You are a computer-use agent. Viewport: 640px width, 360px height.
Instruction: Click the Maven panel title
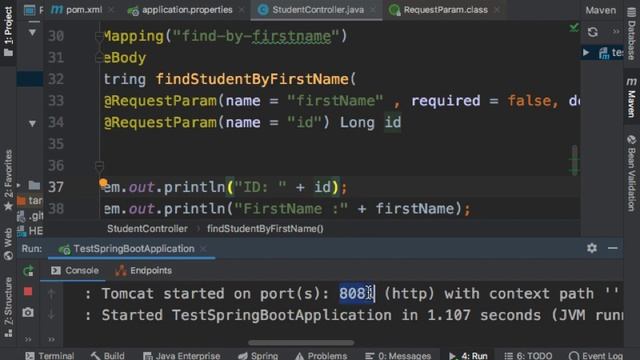pos(601,10)
